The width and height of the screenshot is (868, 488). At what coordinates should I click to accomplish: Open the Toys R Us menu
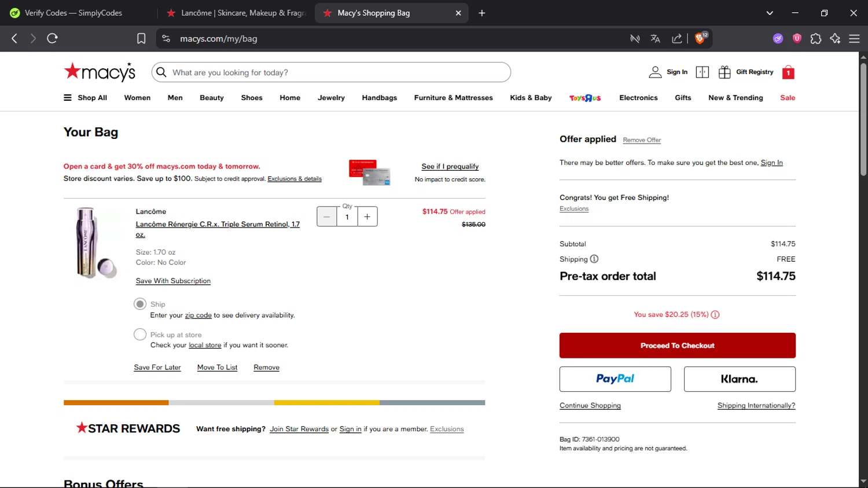point(585,98)
